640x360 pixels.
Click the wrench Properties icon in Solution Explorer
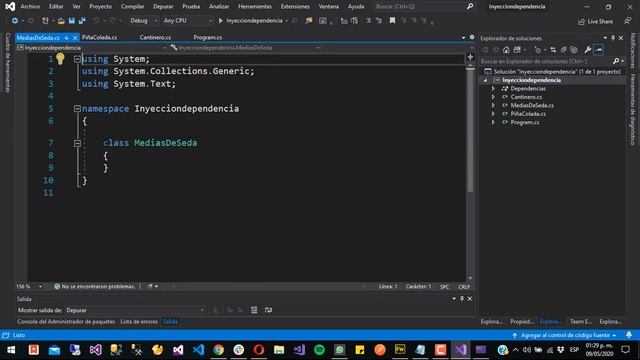click(587, 50)
